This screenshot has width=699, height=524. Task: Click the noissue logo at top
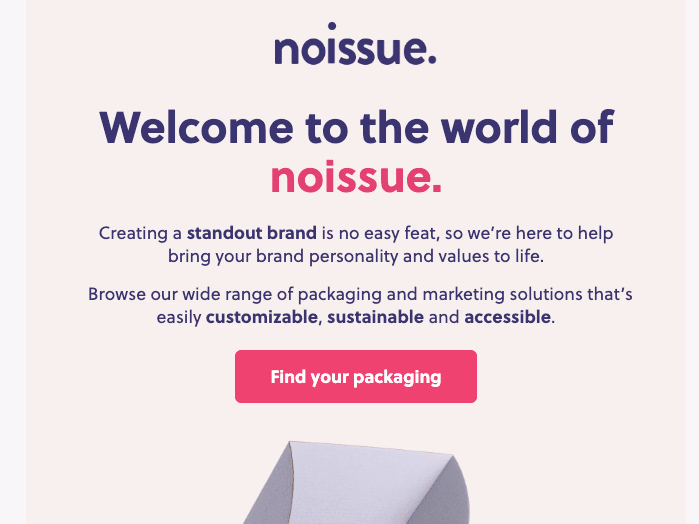(x=355, y=46)
